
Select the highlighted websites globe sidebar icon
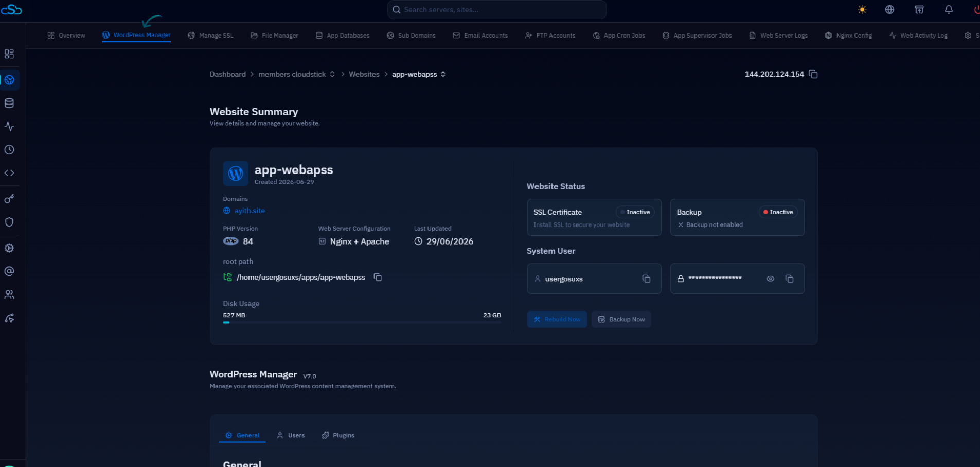[9, 80]
